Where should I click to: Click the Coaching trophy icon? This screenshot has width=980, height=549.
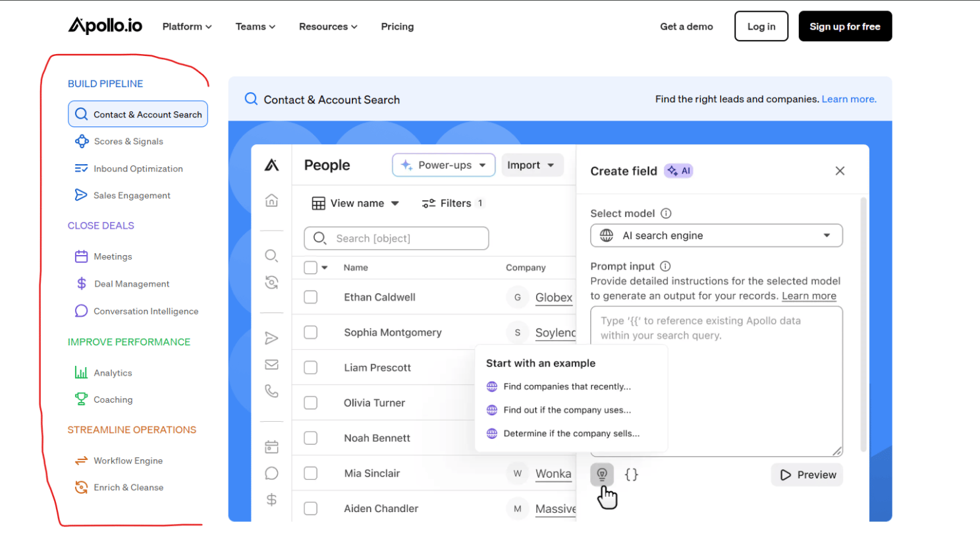coord(81,399)
